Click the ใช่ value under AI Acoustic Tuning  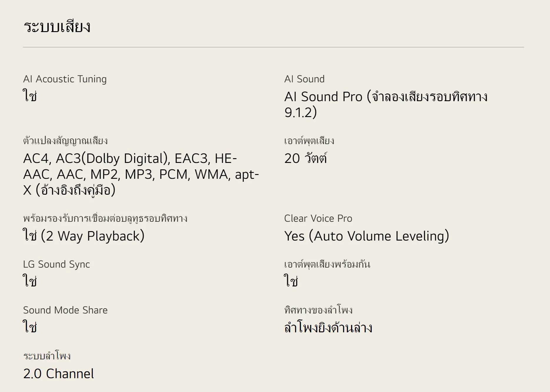click(x=30, y=96)
